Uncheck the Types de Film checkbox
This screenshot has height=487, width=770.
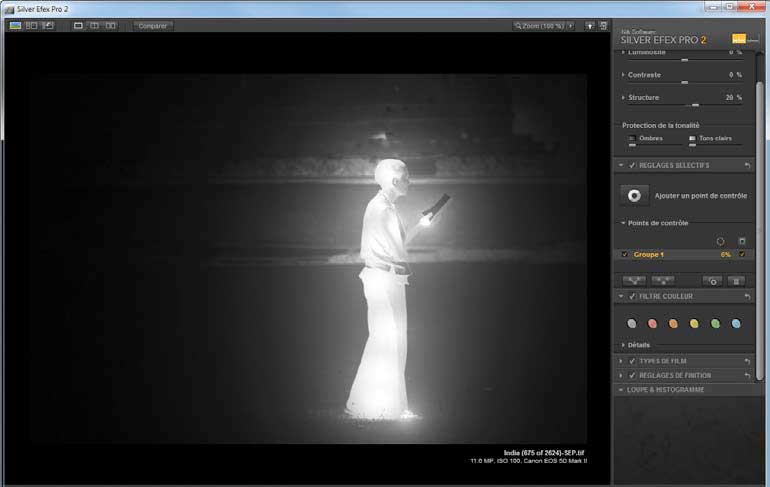click(632, 361)
